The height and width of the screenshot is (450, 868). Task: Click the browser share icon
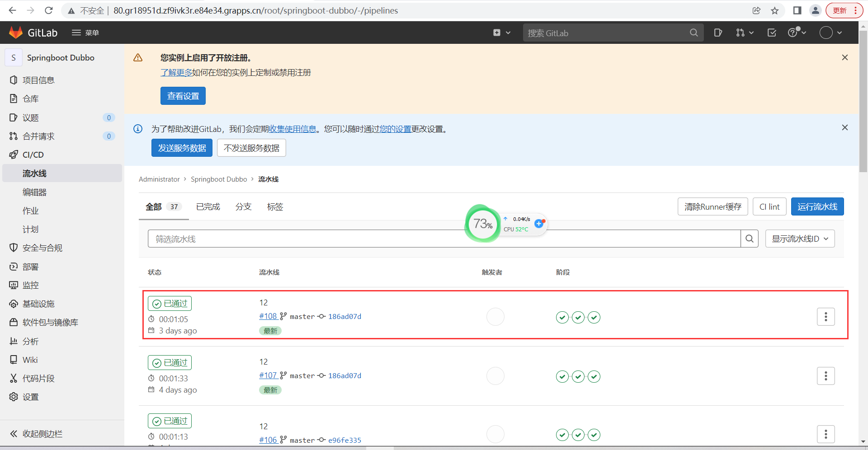pos(756,10)
